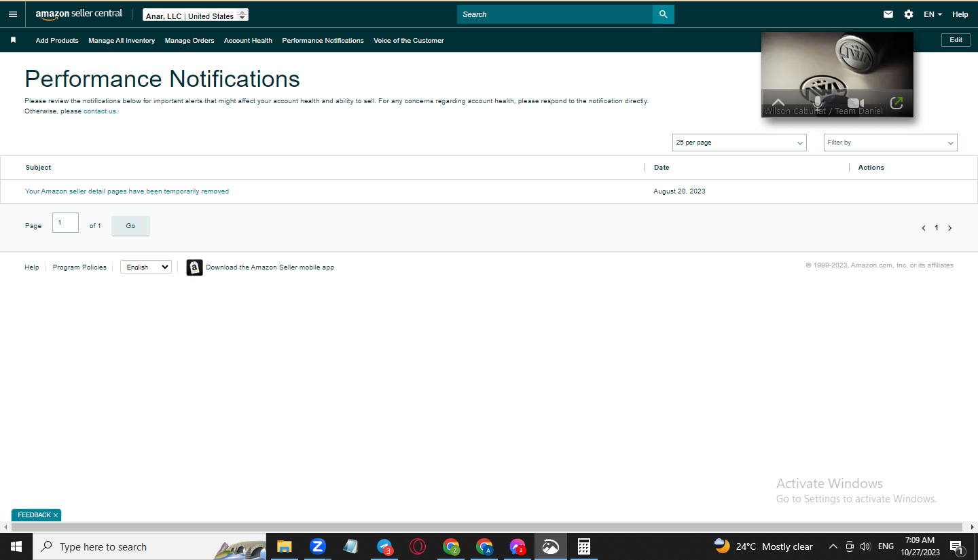Click the August 20, 2023 date cell
The width and height of the screenshot is (978, 560).
(679, 191)
